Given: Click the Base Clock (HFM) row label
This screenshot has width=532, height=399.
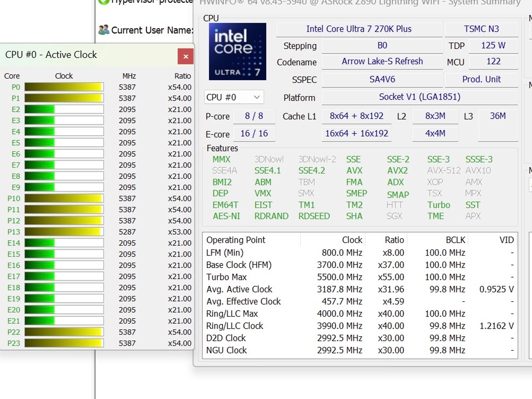Looking at the screenshot, I should (239, 265).
